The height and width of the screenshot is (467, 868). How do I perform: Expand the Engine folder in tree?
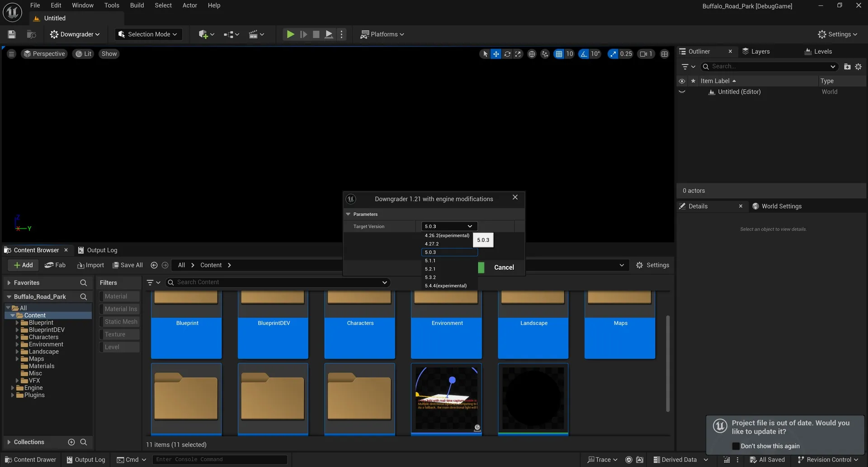13,388
